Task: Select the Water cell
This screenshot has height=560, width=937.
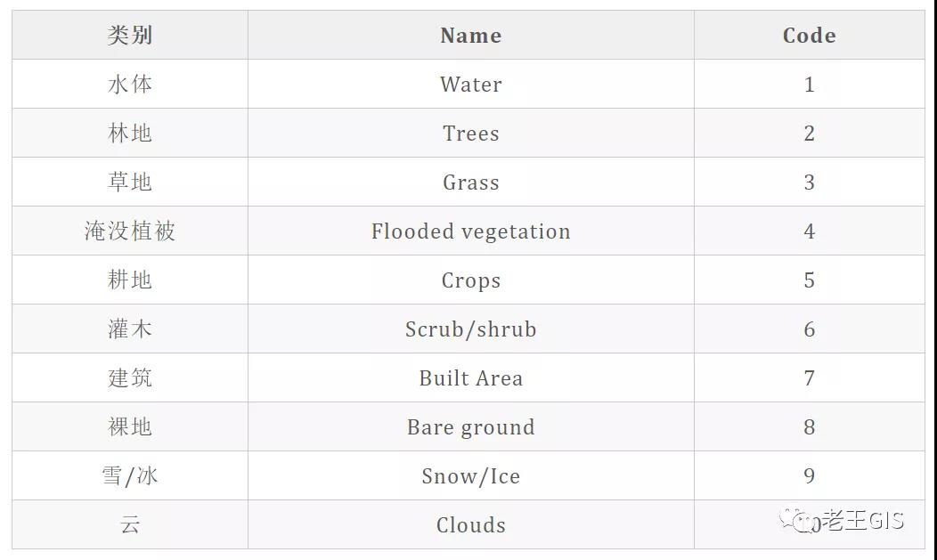Action: [x=470, y=85]
